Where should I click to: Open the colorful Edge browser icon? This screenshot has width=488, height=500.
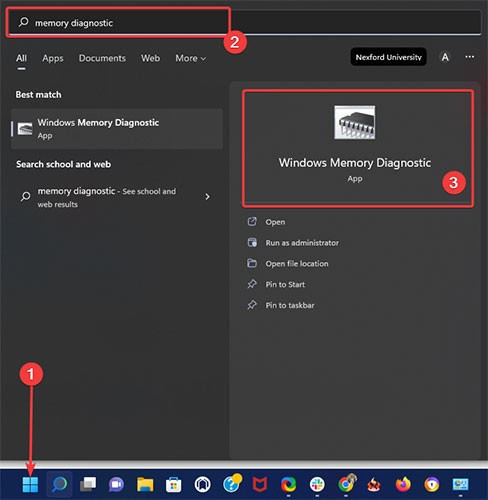[x=288, y=484]
